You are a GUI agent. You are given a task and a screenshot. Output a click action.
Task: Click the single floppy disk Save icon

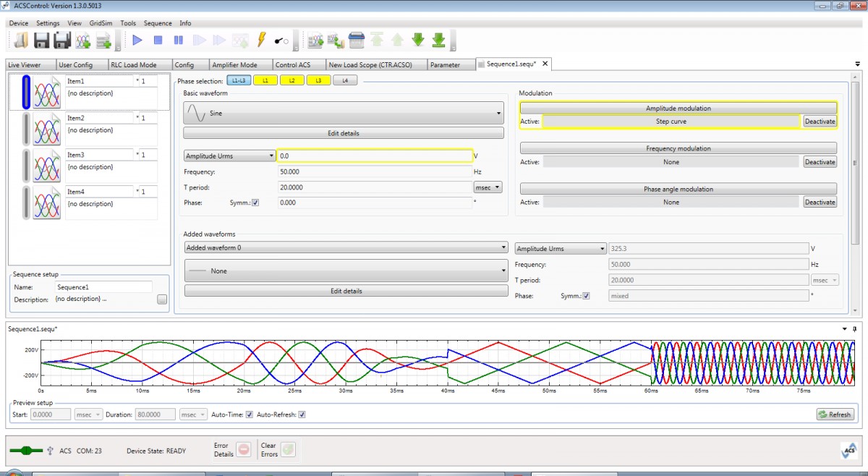42,41
